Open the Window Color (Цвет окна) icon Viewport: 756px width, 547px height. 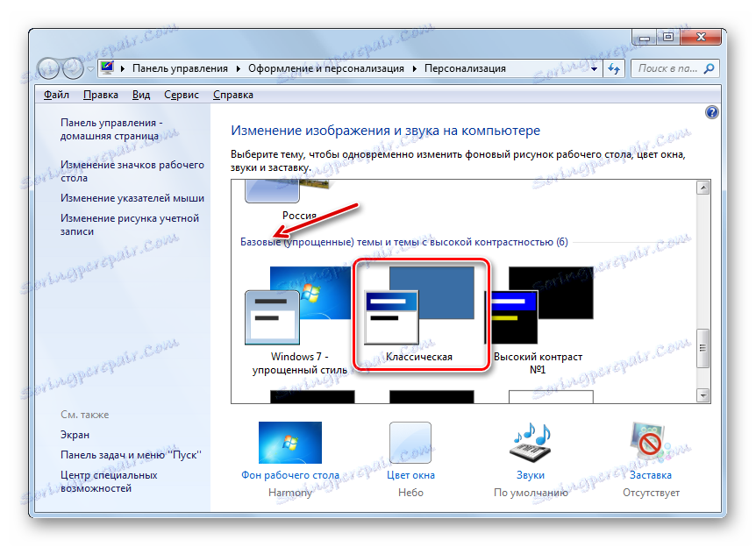coord(410,443)
